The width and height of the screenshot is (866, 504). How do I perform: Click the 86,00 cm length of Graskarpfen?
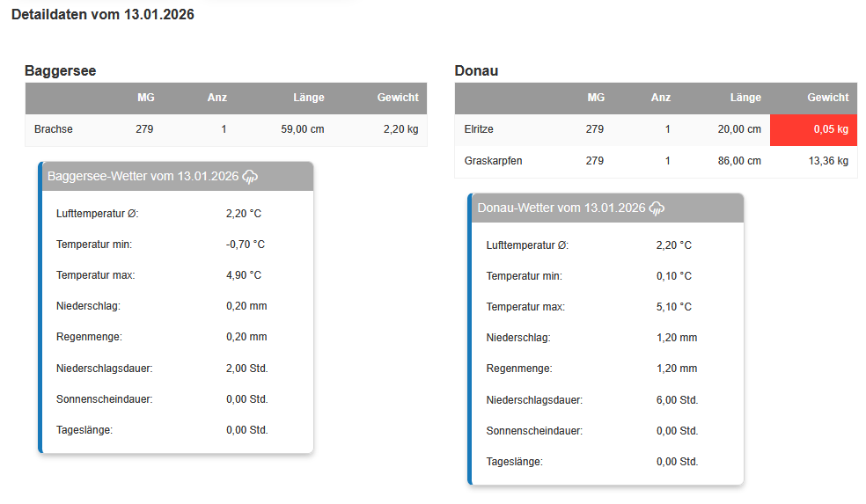[739, 161]
